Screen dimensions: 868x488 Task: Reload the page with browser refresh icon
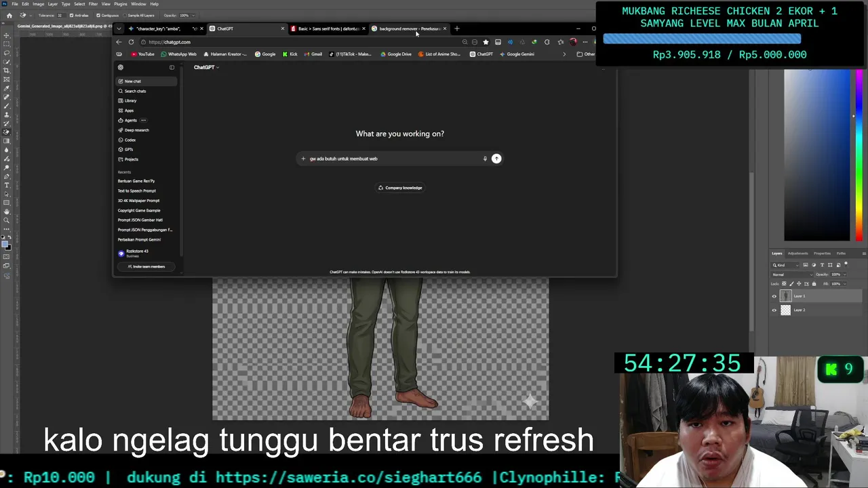(x=131, y=42)
